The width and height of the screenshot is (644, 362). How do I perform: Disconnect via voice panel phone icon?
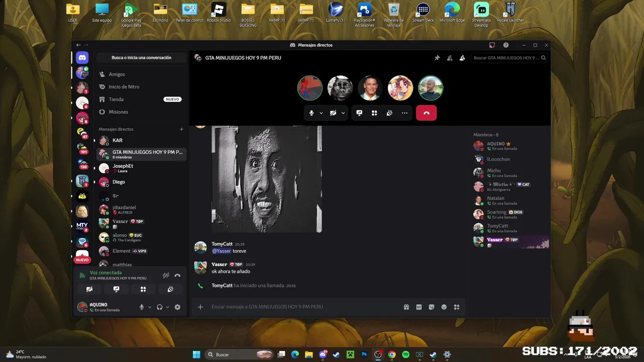tap(177, 276)
